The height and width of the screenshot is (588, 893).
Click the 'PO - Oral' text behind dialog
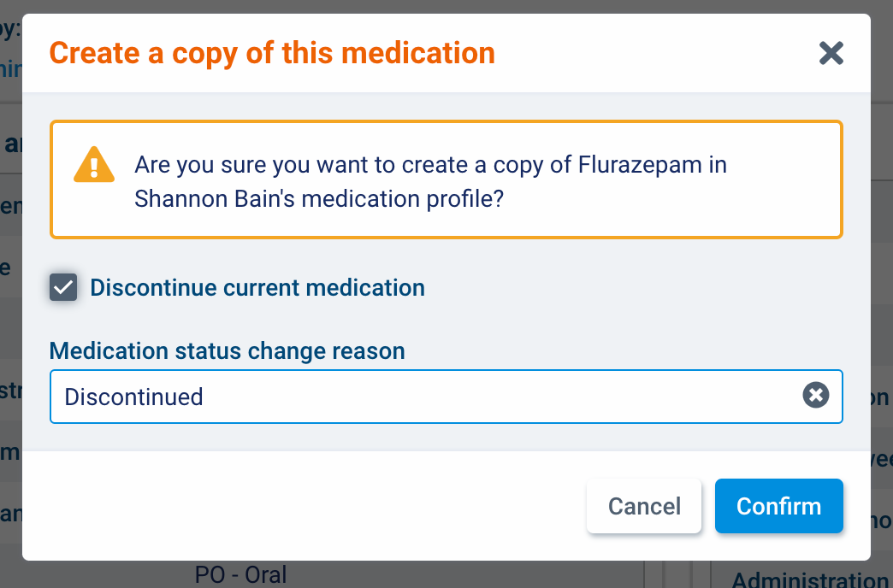240,574
